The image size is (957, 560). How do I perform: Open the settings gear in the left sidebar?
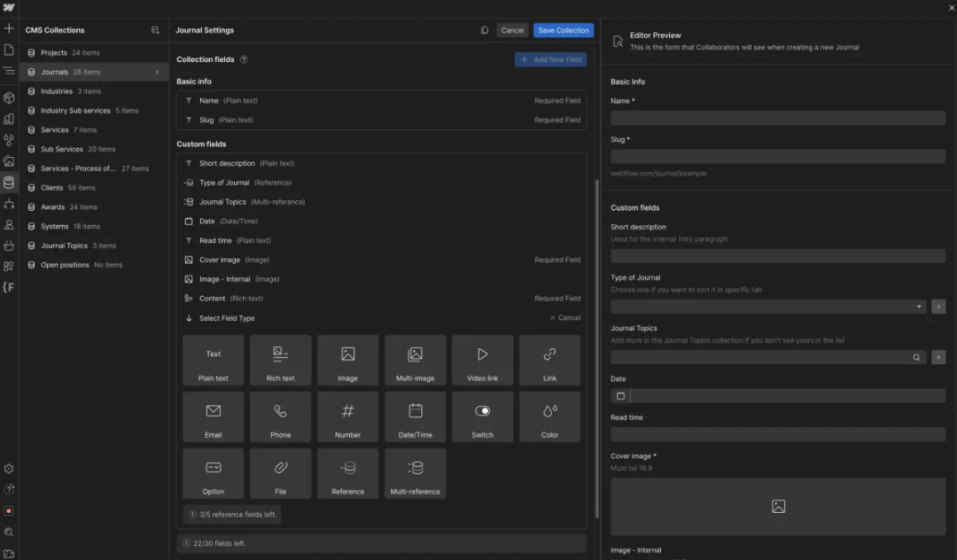pyautogui.click(x=9, y=468)
